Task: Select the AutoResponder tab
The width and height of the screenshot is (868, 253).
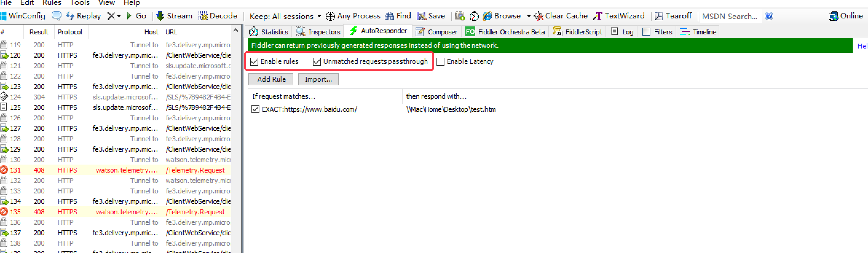Action: tap(378, 31)
